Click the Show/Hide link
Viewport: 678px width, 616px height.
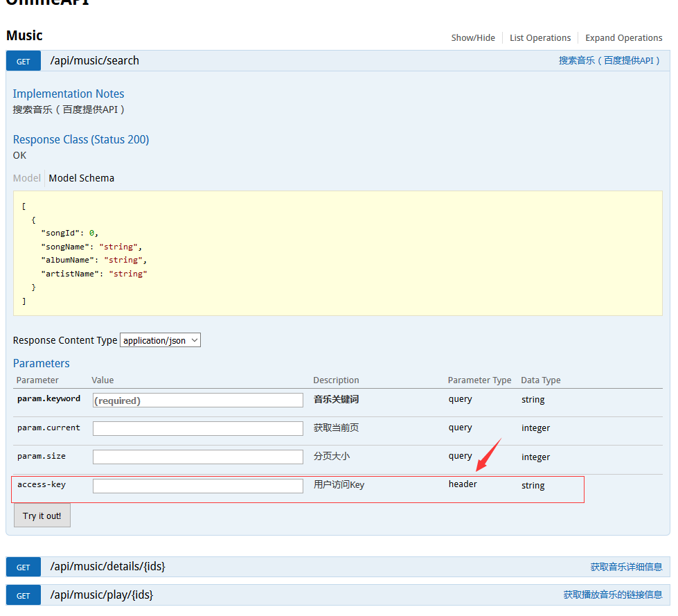(x=473, y=37)
